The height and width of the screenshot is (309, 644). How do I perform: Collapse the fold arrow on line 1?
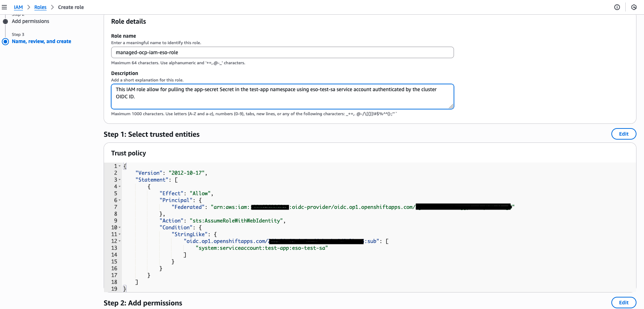(x=120, y=166)
